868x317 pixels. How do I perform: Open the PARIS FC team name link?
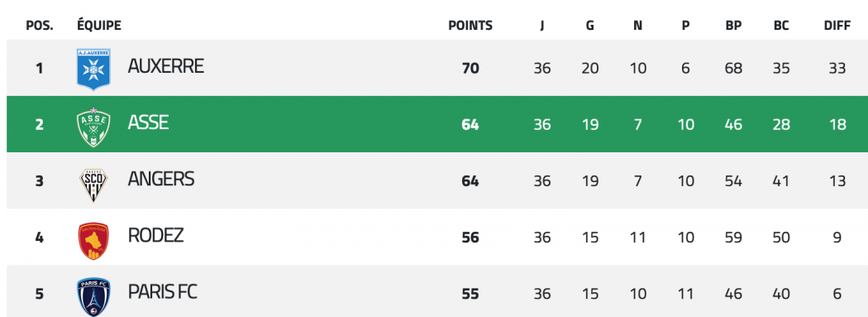point(163,292)
